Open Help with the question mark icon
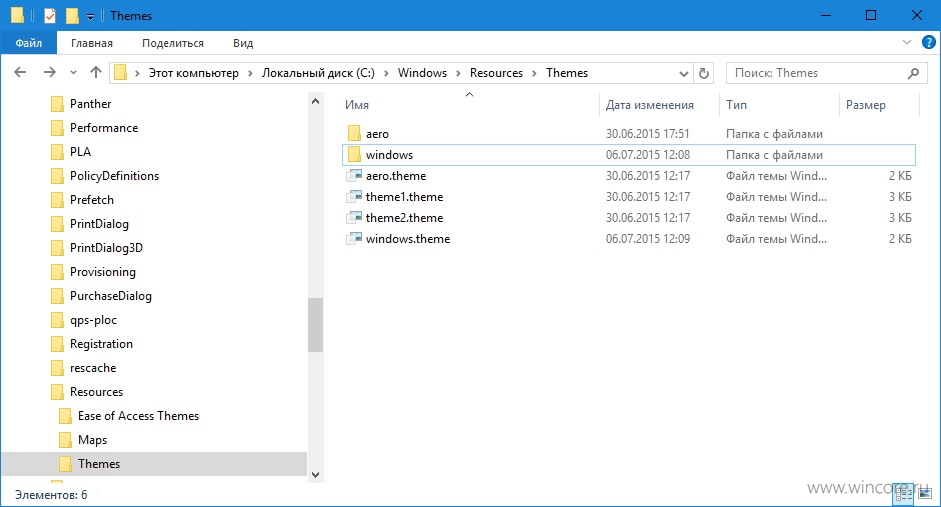The height and width of the screenshot is (507, 941). [x=928, y=42]
